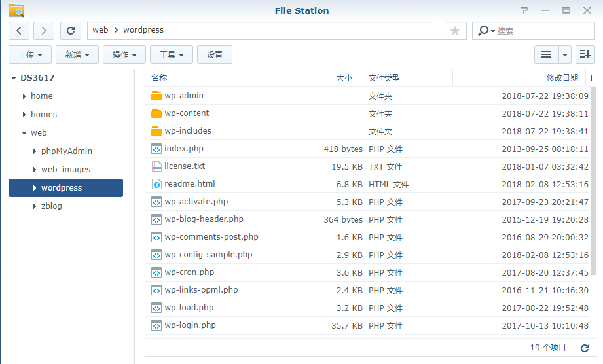Click the 设置 settings button
The height and width of the screenshot is (364, 603).
pyautogui.click(x=215, y=55)
